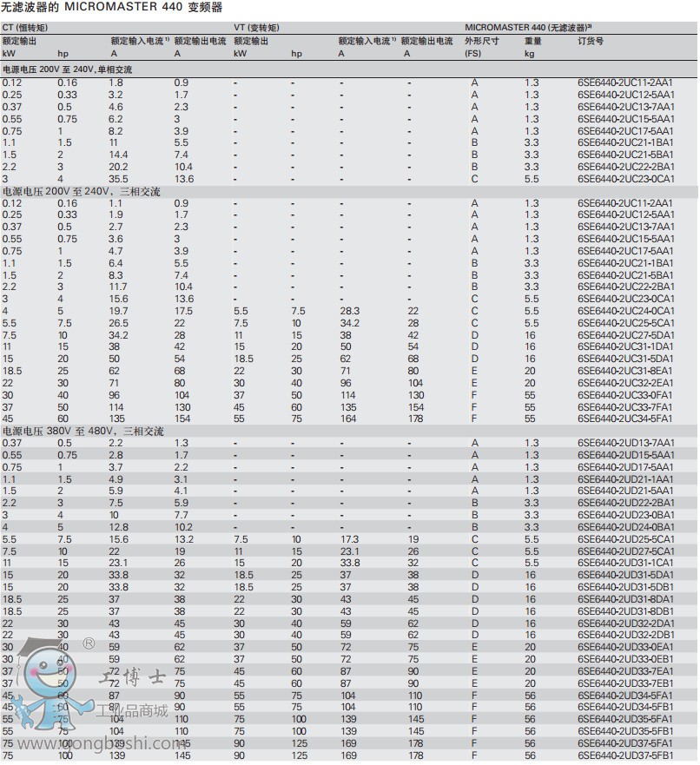This screenshot has width=700, height=765.
Task: Click order number "6SE6440-2UD13-7AA1"
Action: (626, 443)
